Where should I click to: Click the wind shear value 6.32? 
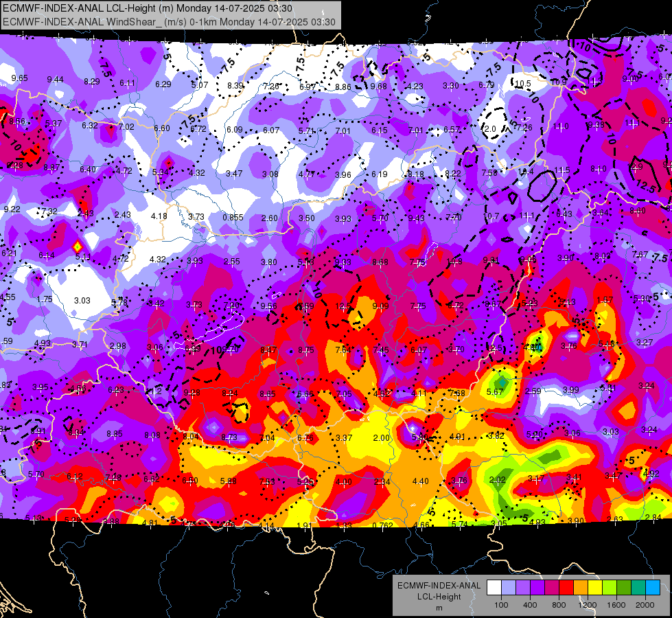[90, 125]
